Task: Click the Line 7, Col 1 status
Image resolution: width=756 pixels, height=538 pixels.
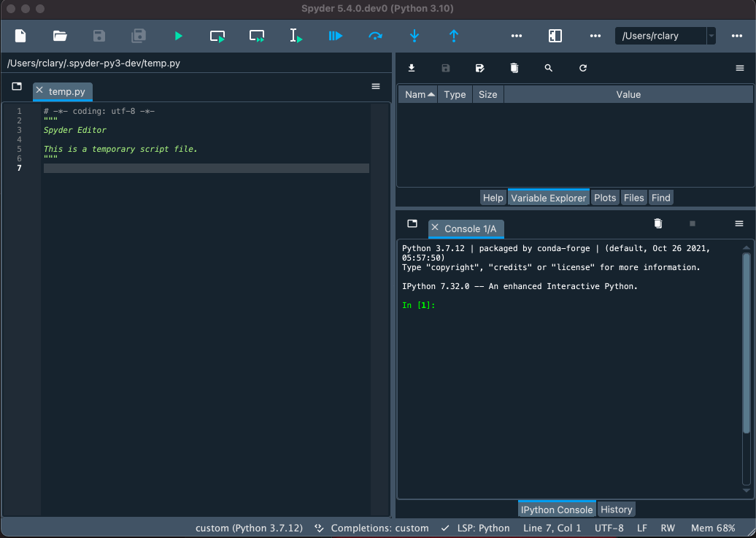Action: (552, 529)
